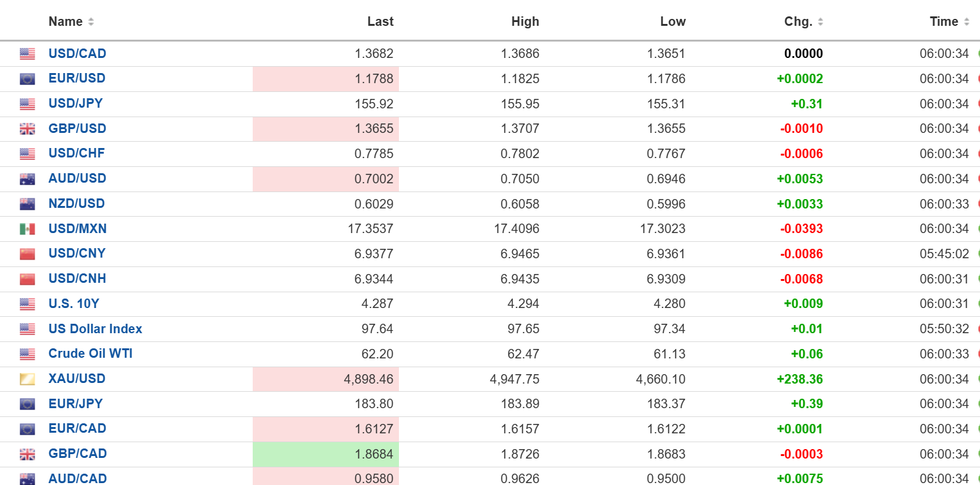
Task: Click the US flag beside Crude Oil WTI
Action: click(x=27, y=354)
